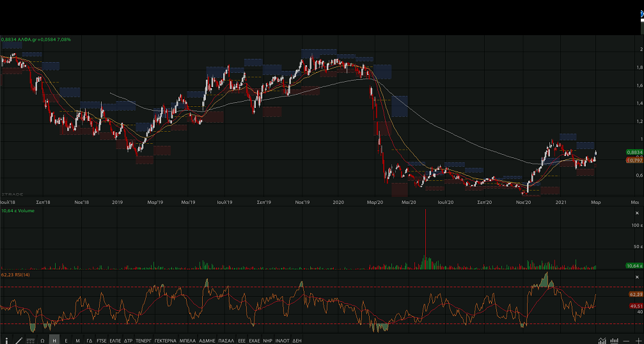This screenshot has width=644, height=344.
Task: Close the Volume indicator panel
Action: (636, 212)
